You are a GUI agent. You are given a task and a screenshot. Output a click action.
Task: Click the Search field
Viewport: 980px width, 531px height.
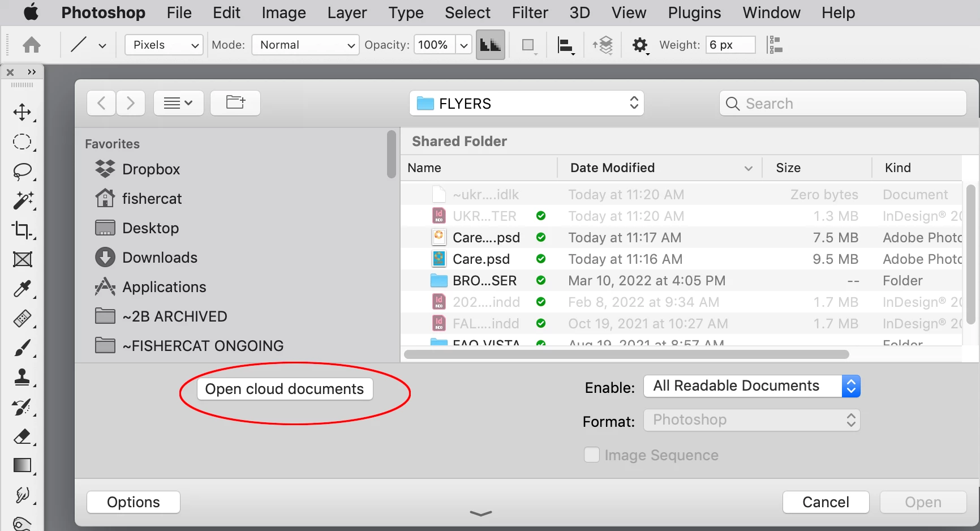843,103
